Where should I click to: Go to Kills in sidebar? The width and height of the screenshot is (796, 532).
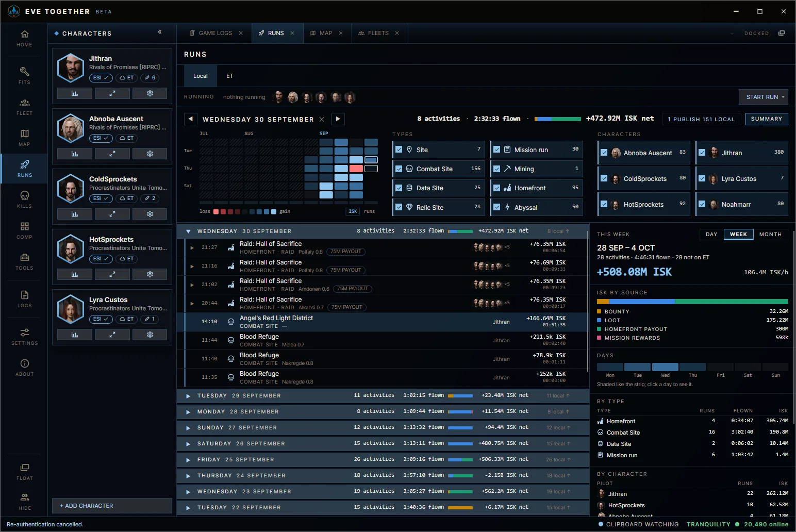(x=24, y=199)
